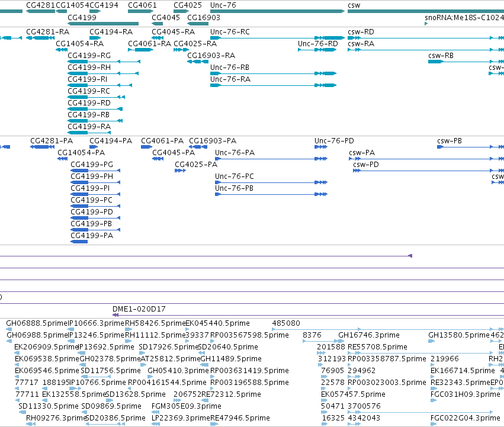
Task: Click csw-PA protein label
Action: point(362,153)
